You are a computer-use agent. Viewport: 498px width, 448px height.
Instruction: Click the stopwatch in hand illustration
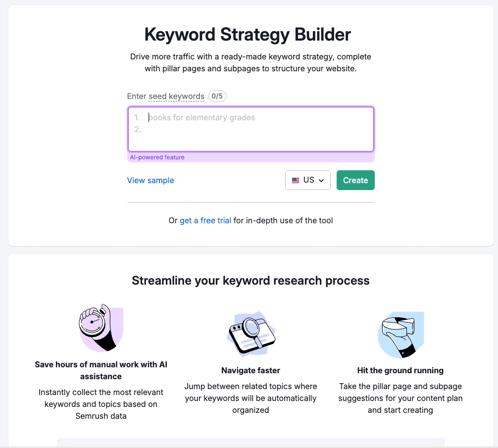pyautogui.click(x=101, y=327)
